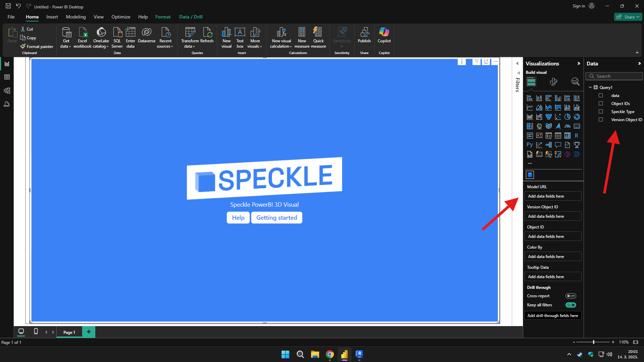The image size is (644, 362).
Task: Open the Get data dropdown
Action: point(66,37)
